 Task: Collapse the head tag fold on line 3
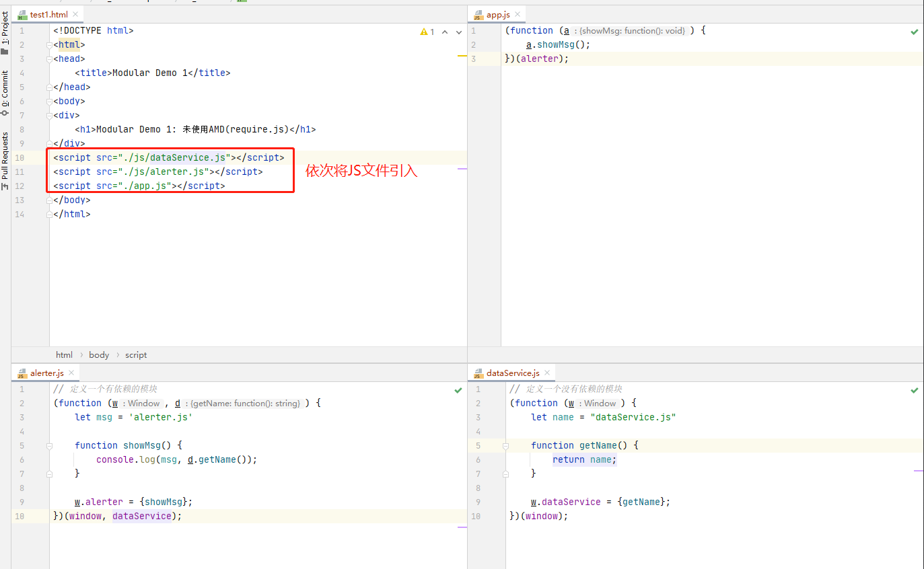pos(49,59)
